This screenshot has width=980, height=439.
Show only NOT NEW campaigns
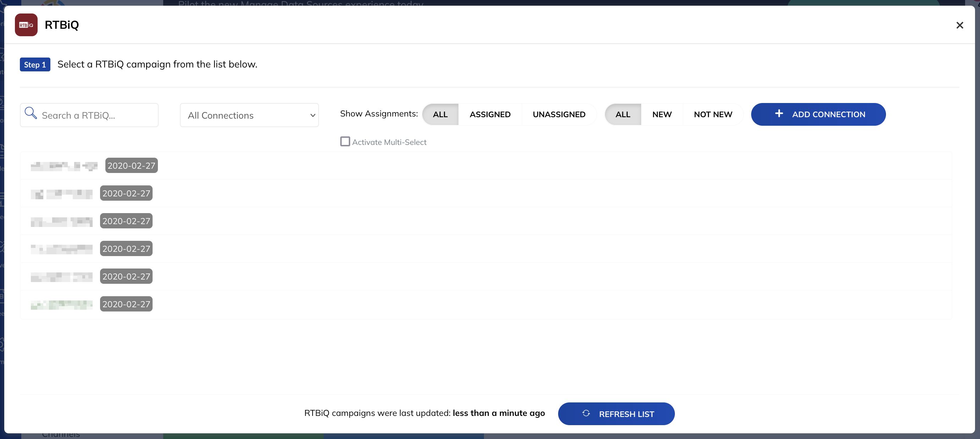click(713, 114)
